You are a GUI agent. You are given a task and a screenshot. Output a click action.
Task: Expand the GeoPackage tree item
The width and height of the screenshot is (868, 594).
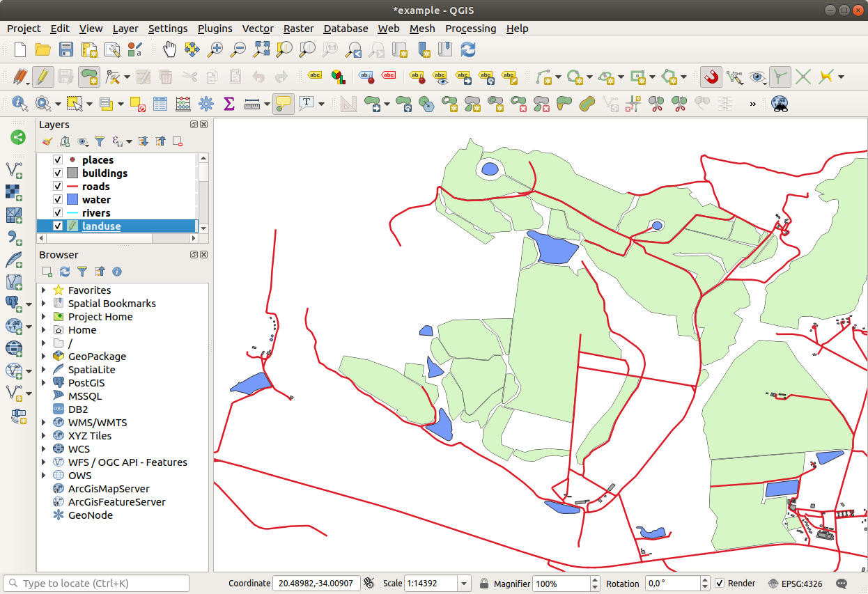(x=44, y=357)
